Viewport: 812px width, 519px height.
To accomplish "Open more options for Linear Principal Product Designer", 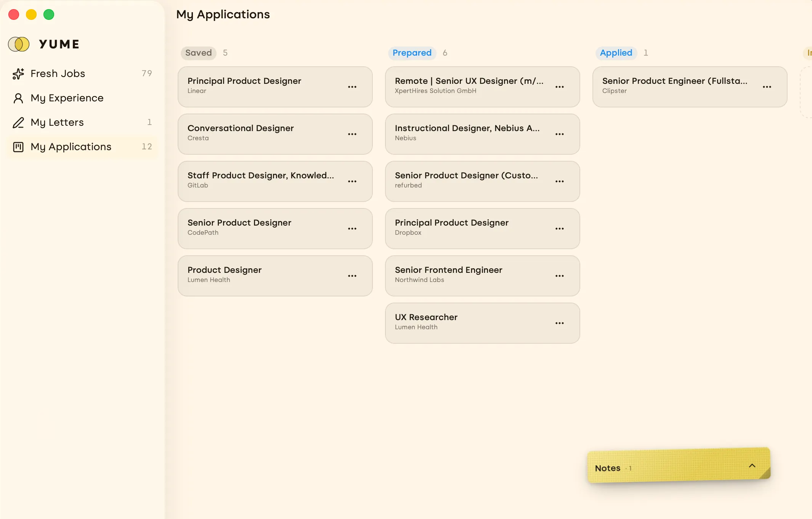I will (x=352, y=87).
